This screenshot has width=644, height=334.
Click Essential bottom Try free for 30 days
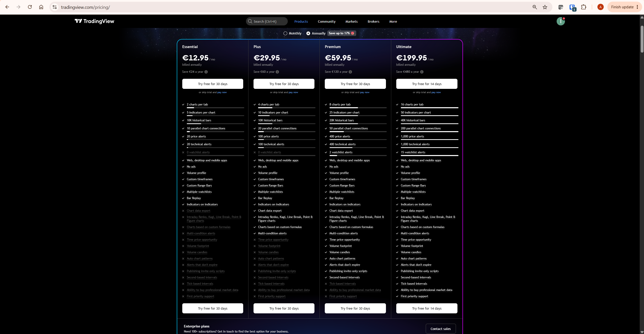[x=212, y=308]
